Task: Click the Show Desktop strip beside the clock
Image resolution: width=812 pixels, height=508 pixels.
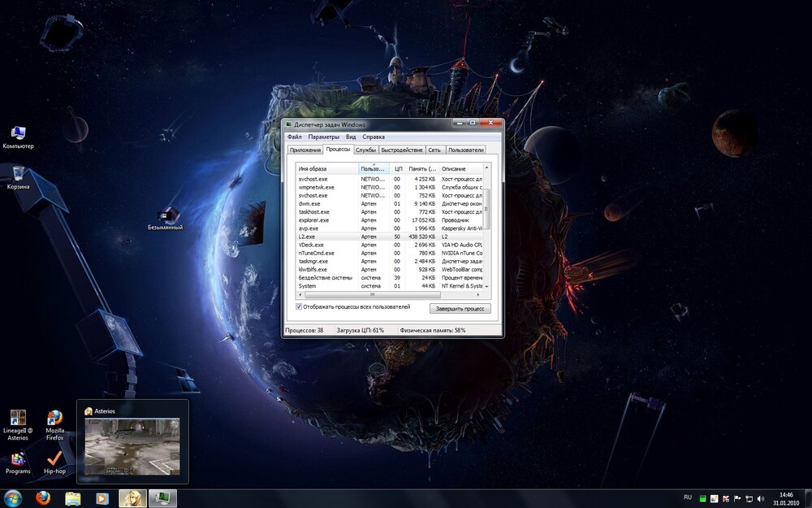Action: tap(809, 498)
